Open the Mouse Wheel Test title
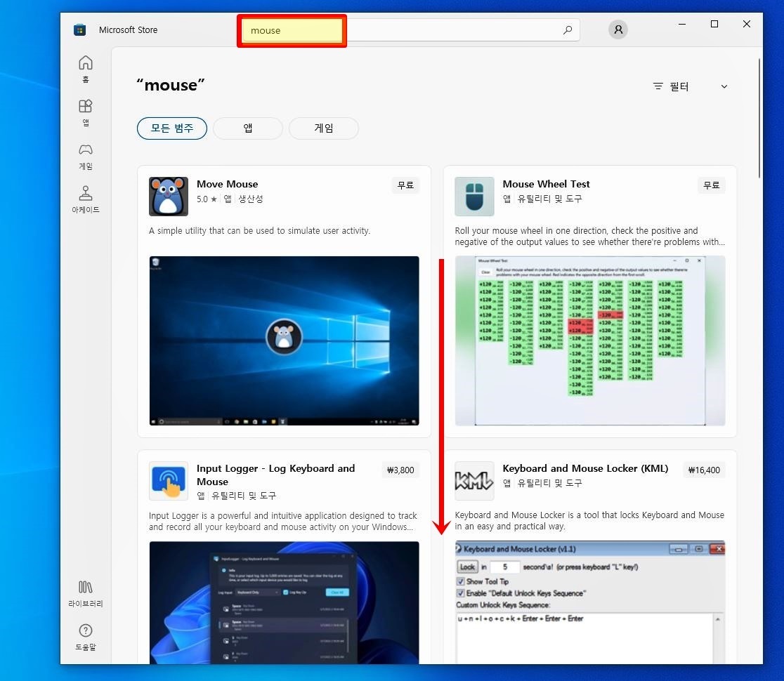Screen dimensions: 784x681 546,184
